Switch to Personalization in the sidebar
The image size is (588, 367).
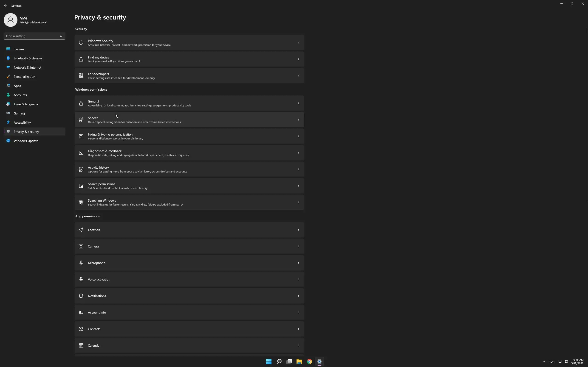coord(24,77)
